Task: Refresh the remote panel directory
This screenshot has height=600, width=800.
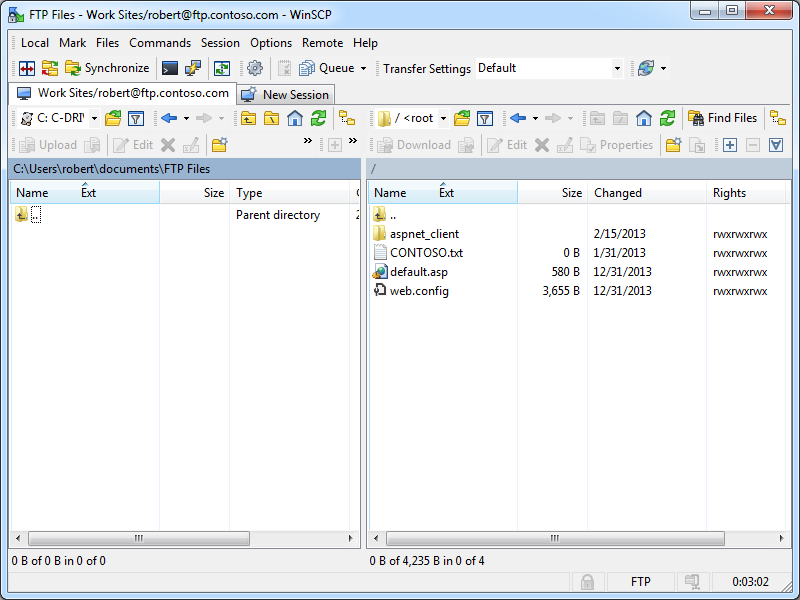Action: (x=667, y=118)
